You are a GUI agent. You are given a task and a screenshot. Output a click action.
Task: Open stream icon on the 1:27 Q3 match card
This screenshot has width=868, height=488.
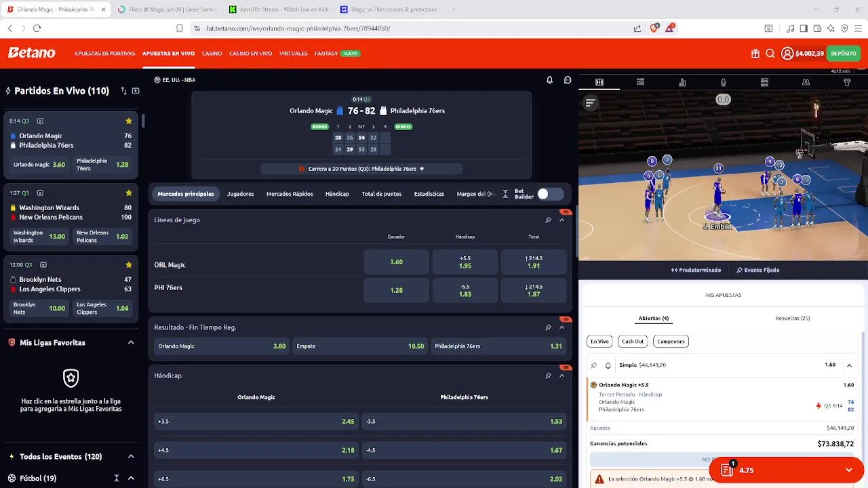pos(40,193)
